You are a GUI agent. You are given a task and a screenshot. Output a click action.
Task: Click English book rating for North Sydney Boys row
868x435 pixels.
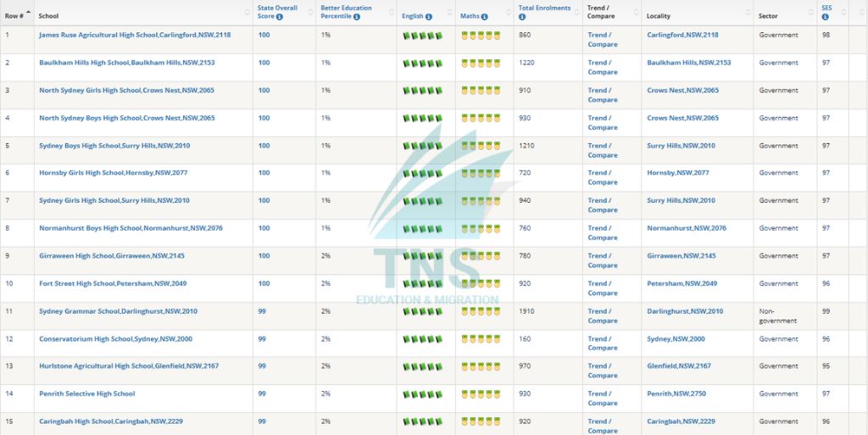(423, 119)
